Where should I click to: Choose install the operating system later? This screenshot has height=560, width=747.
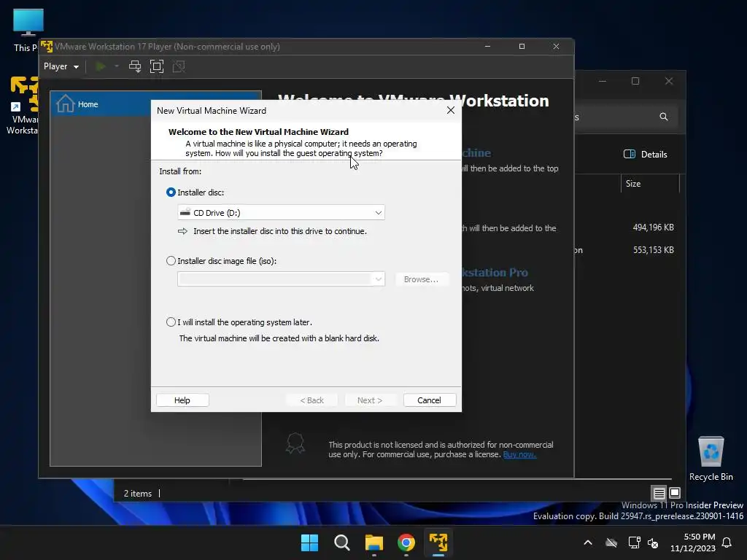pos(171,322)
